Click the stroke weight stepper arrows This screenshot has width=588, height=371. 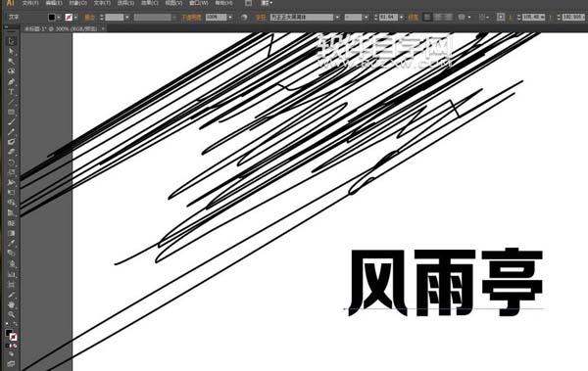tap(101, 18)
